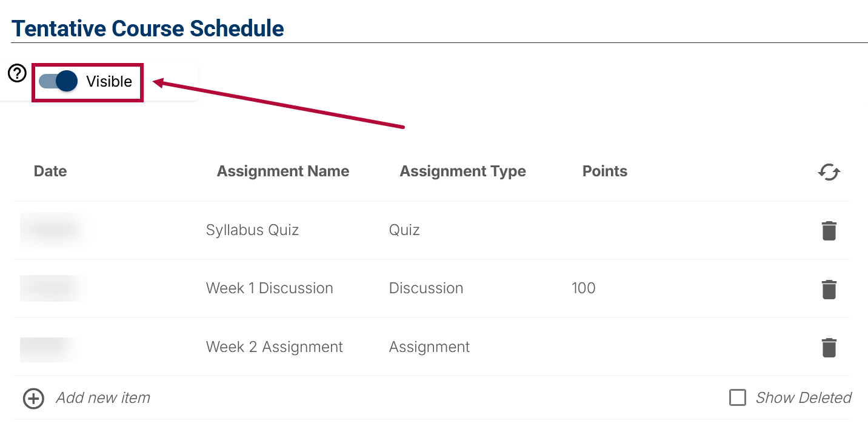868x435 pixels.
Task: Click the Quiz assignment type cell
Action: point(404,230)
